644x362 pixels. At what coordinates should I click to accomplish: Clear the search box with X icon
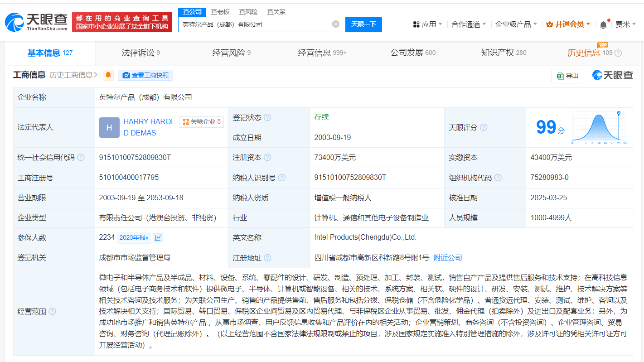pyautogui.click(x=335, y=24)
